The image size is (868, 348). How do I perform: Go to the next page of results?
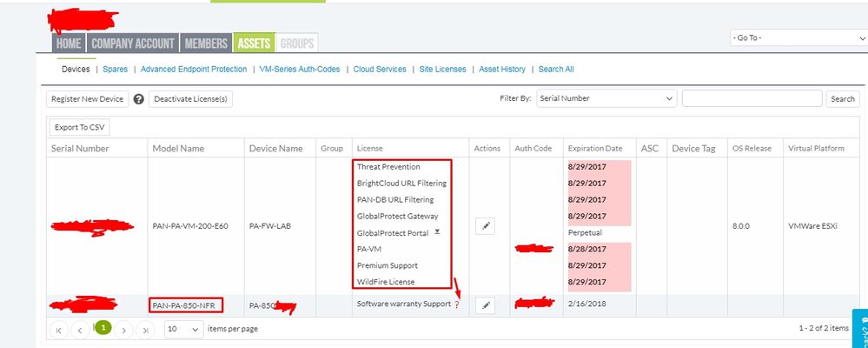[x=124, y=329]
